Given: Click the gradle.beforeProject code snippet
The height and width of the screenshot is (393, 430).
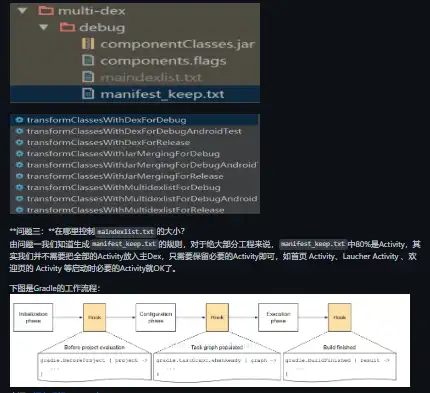Looking at the screenshot, I should 94,366.
